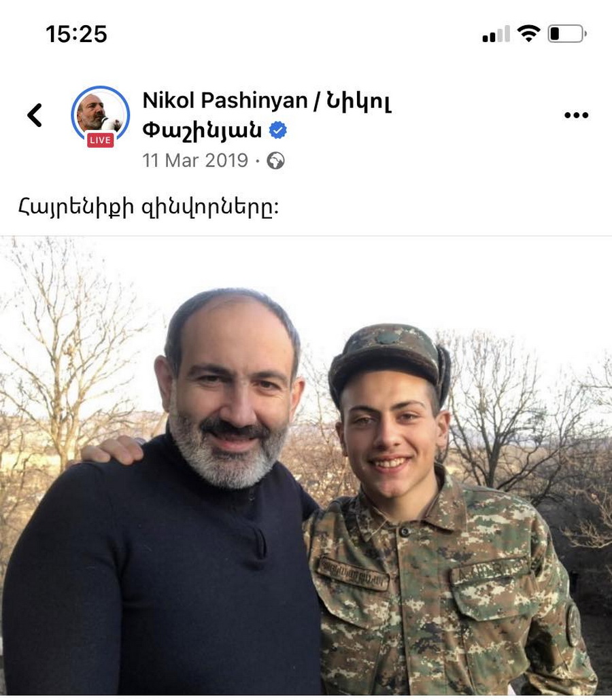The image size is (612, 700).
Task: Tap the name tape on camouflage uniform
Action: click(352, 574)
